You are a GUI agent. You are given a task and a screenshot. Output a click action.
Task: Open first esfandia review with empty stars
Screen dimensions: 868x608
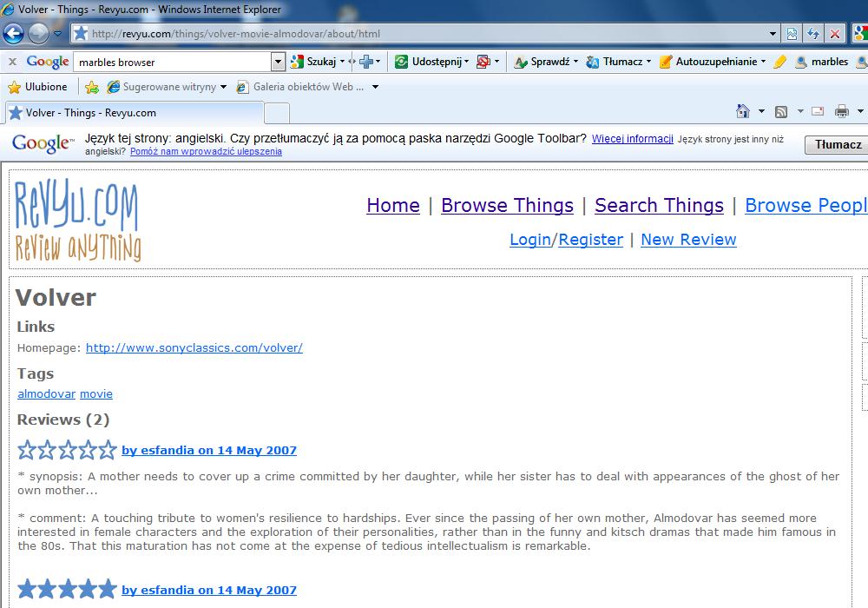[x=209, y=450]
